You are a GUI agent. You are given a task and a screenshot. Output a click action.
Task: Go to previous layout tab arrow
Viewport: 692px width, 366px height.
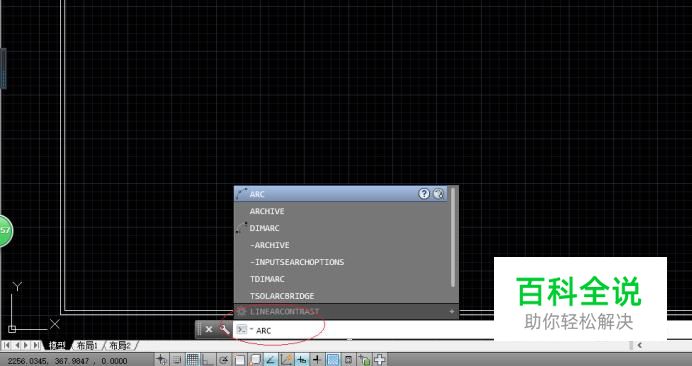pyautogui.click(x=17, y=345)
